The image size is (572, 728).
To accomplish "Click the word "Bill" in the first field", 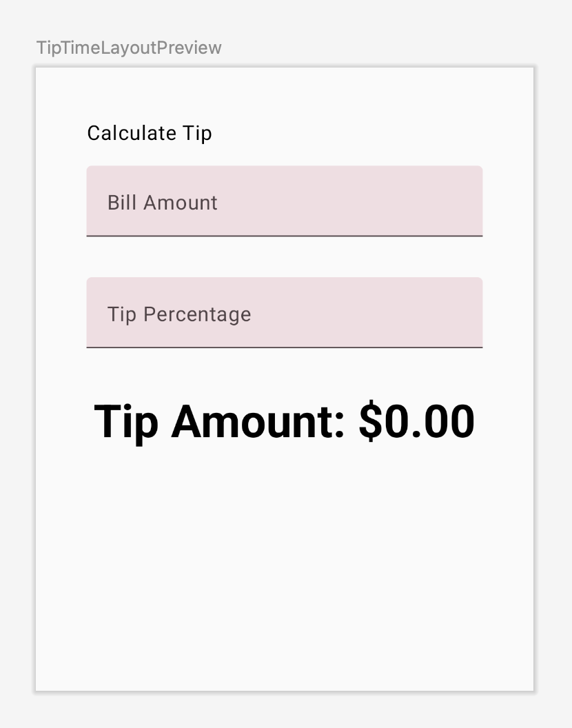I will click(x=122, y=203).
